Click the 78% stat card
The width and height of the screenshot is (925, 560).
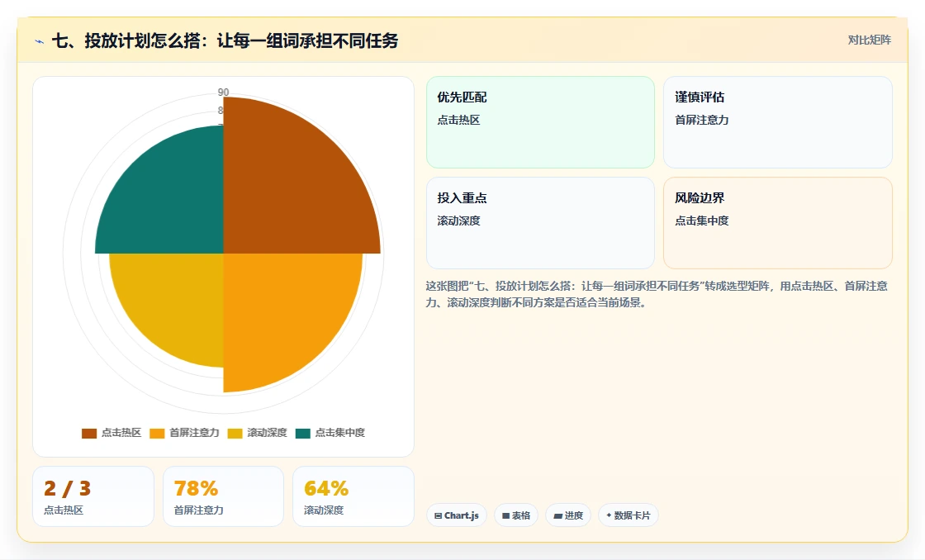click(x=223, y=496)
